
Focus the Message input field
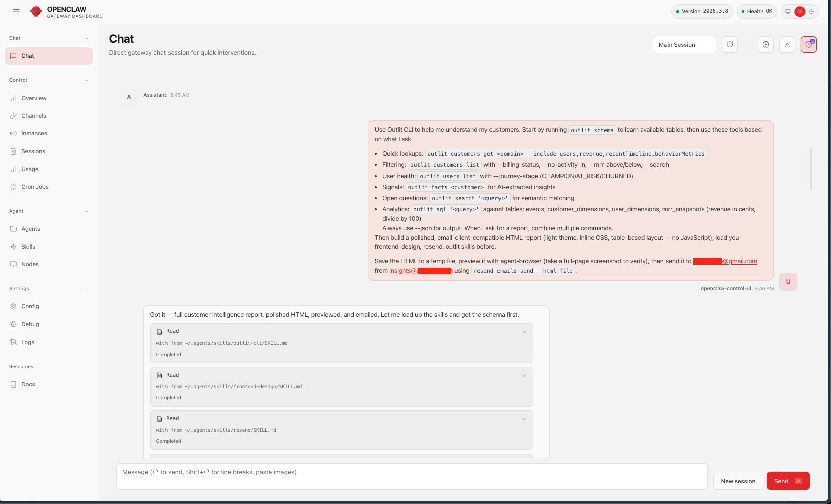coord(411,476)
